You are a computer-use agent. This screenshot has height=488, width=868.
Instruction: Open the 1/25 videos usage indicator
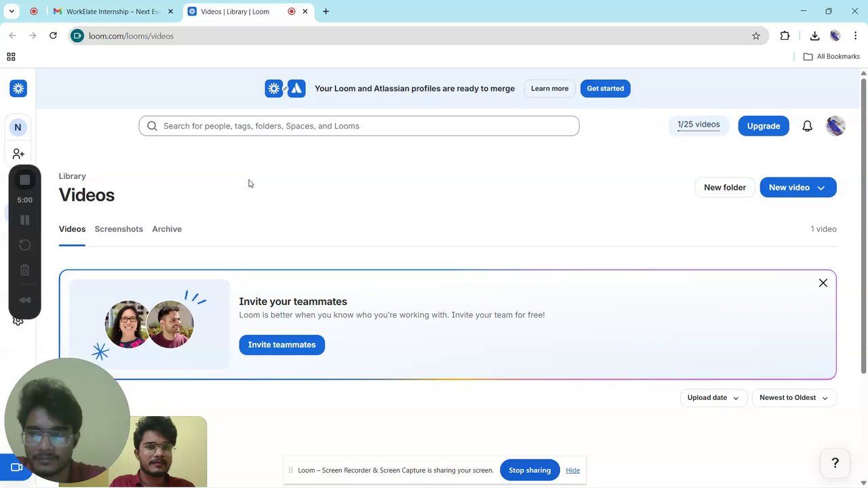[698, 125]
